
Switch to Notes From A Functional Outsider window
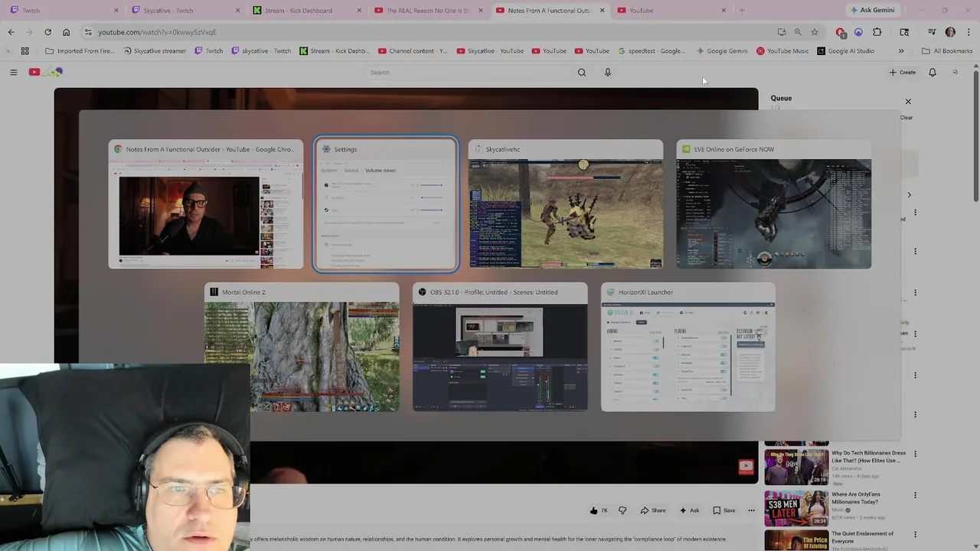(x=205, y=204)
